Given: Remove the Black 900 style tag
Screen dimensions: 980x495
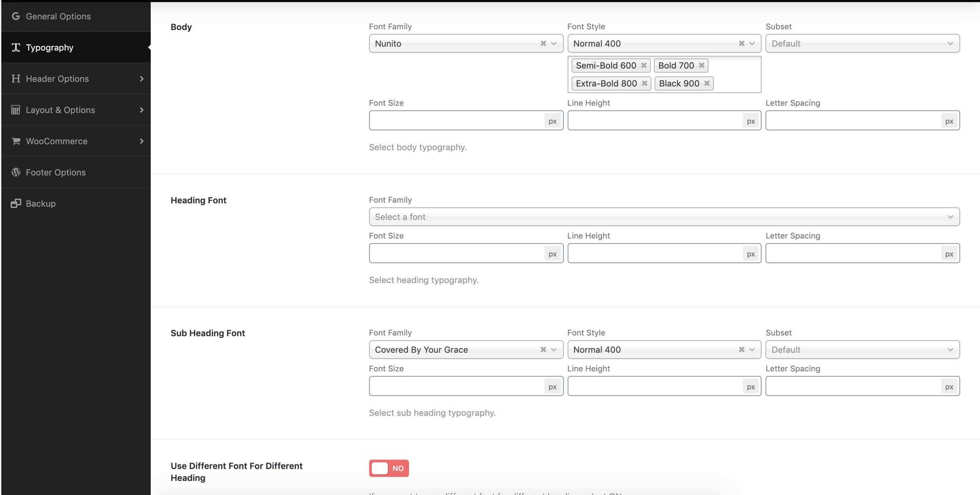Looking at the screenshot, I should click(x=707, y=83).
